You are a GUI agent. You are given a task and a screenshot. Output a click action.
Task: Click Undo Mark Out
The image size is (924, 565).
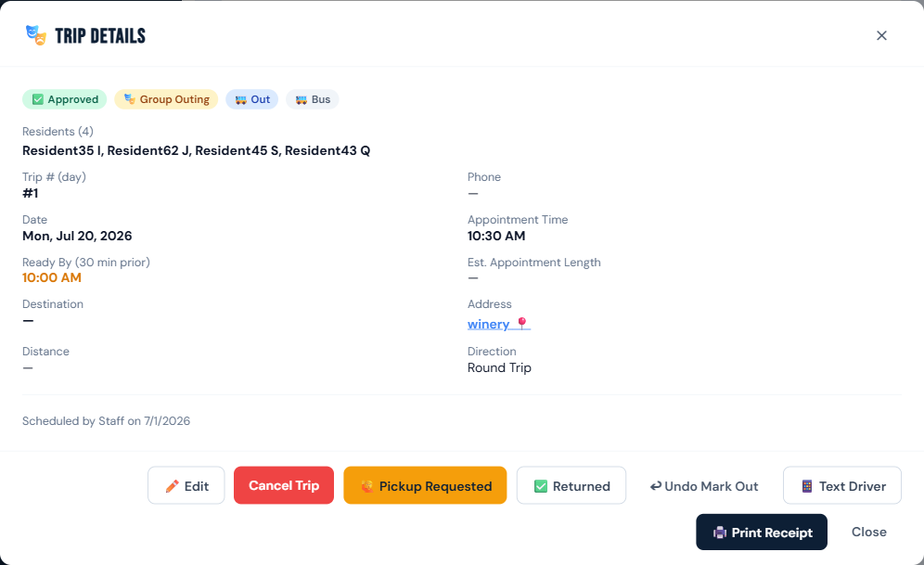(704, 486)
